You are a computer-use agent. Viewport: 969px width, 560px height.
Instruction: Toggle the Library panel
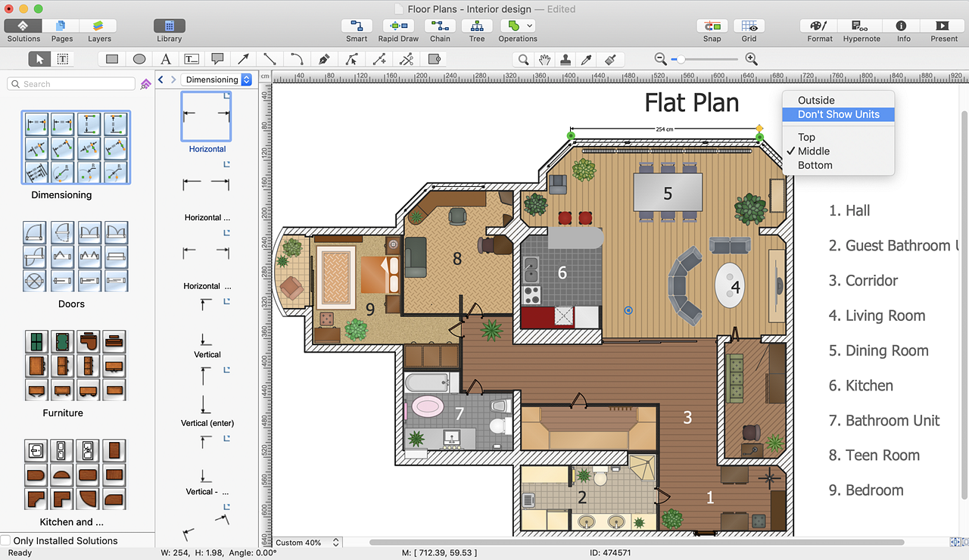pyautogui.click(x=169, y=30)
